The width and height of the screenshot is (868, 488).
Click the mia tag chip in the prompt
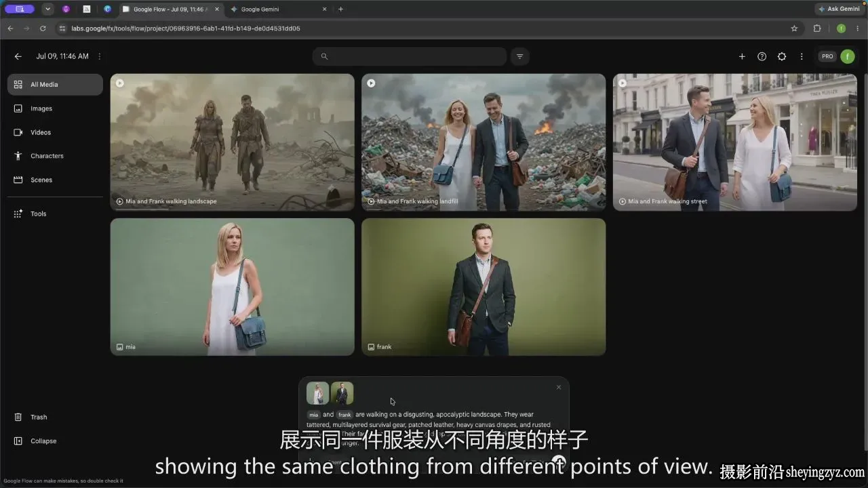[x=313, y=414]
